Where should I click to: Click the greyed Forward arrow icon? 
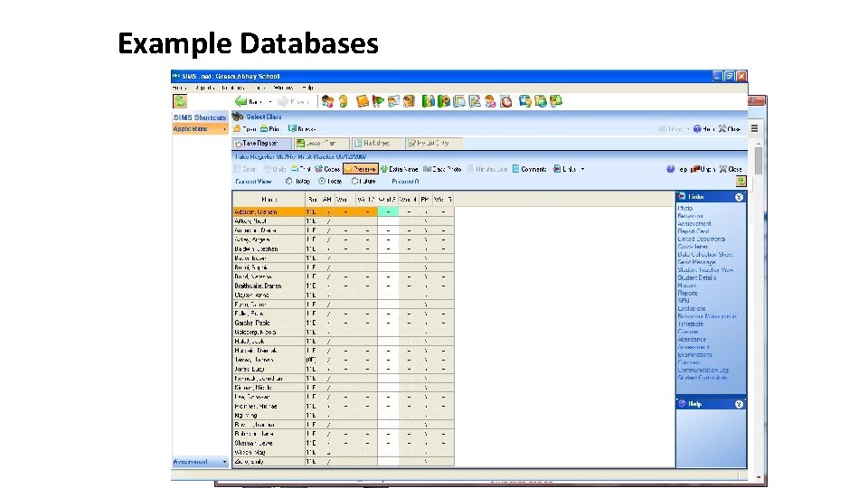tap(283, 101)
